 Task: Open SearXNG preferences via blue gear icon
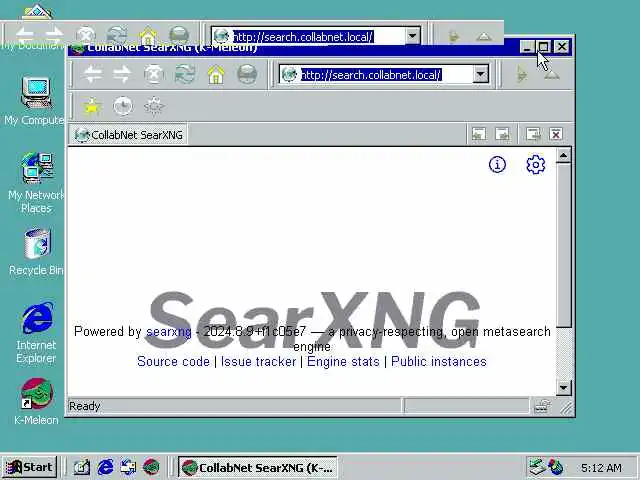(536, 165)
